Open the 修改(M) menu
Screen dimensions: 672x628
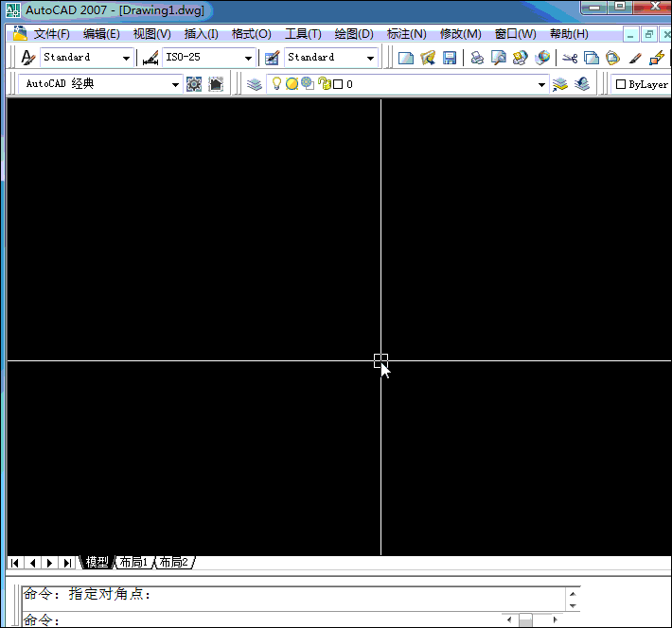(460, 34)
